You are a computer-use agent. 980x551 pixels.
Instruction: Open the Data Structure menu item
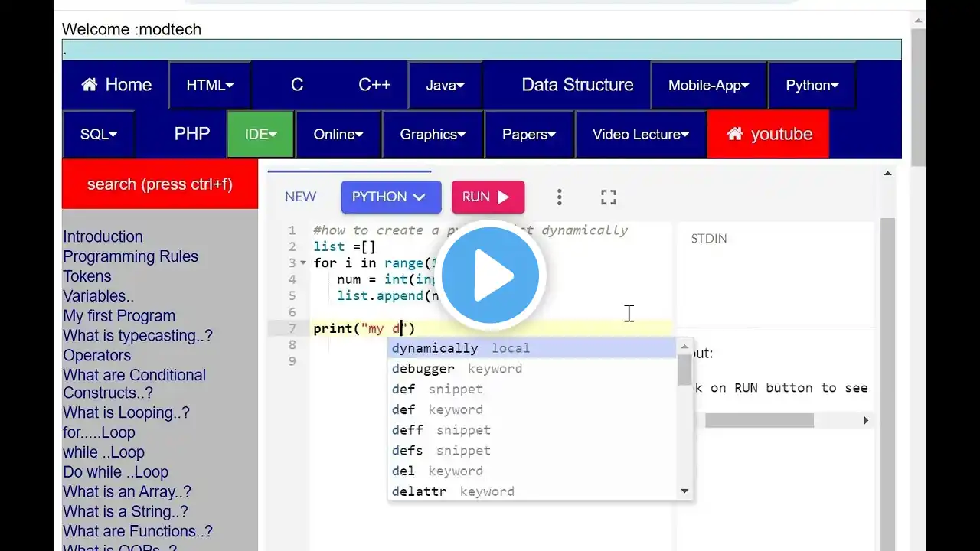point(577,85)
